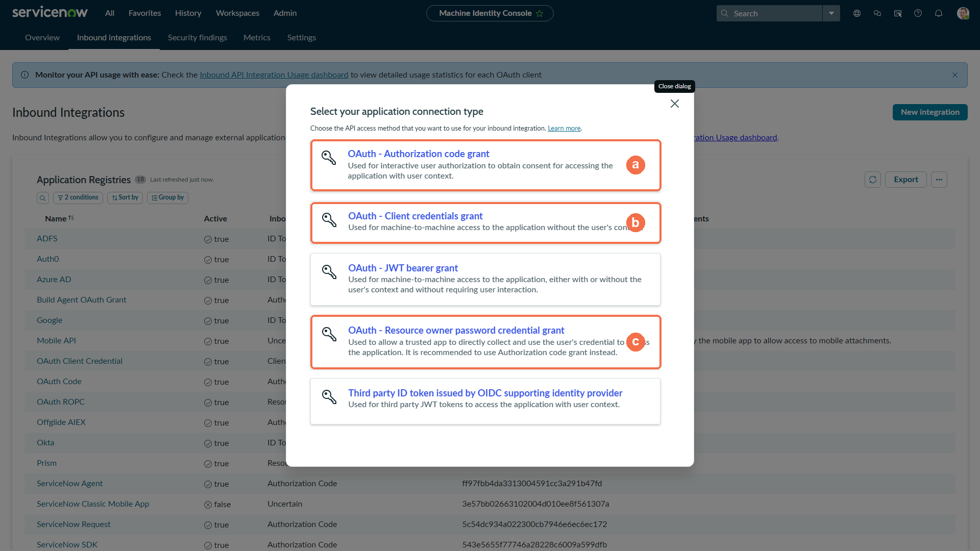
Task: Focus the global Search field
Action: point(770,13)
